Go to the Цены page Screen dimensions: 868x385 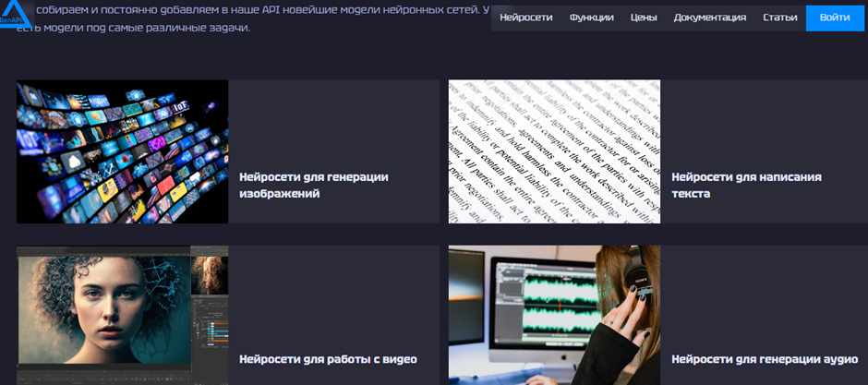tap(644, 18)
